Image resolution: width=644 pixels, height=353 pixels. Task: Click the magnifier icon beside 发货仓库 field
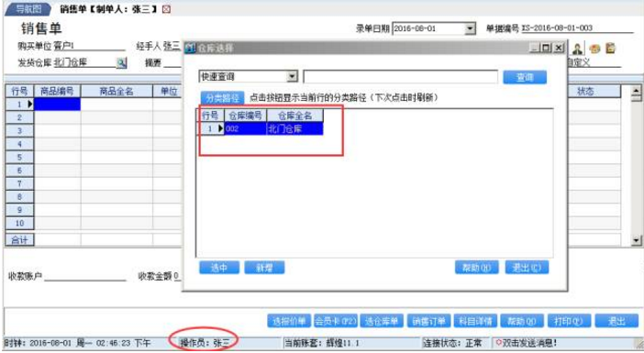pyautogui.click(x=121, y=62)
